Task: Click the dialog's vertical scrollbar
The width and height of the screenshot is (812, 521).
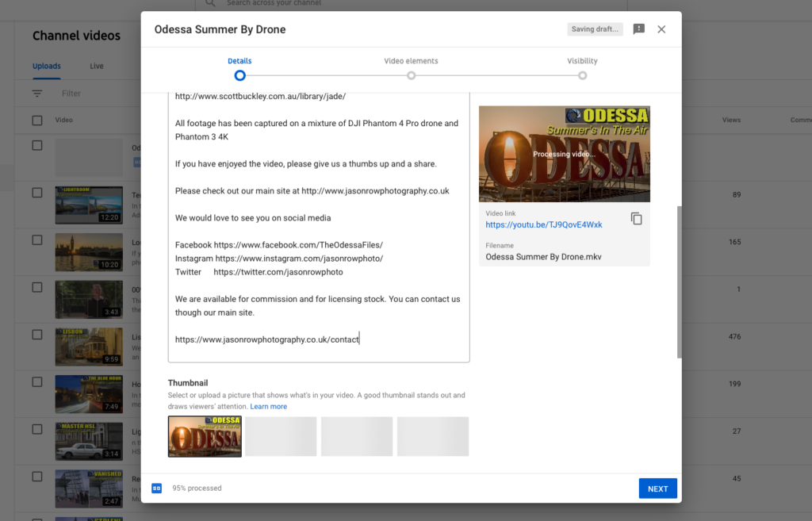Action: [679, 282]
